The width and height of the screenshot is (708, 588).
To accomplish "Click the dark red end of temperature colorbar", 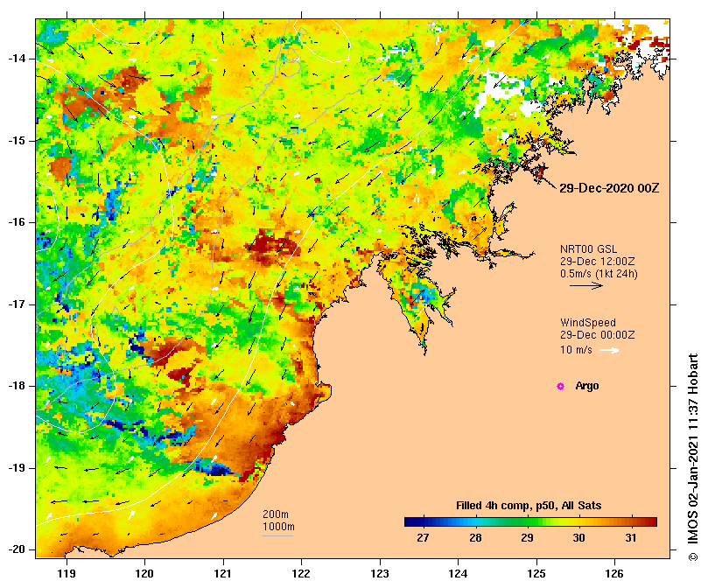I will (652, 522).
